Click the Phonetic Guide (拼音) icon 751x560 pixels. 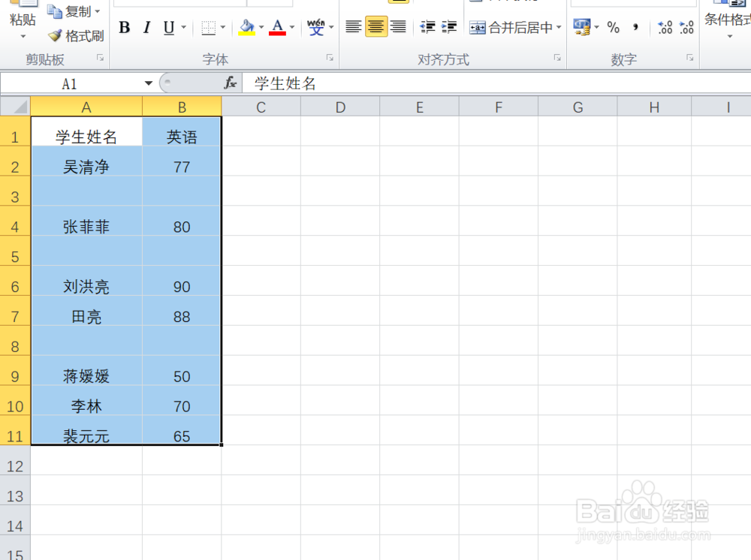point(315,28)
